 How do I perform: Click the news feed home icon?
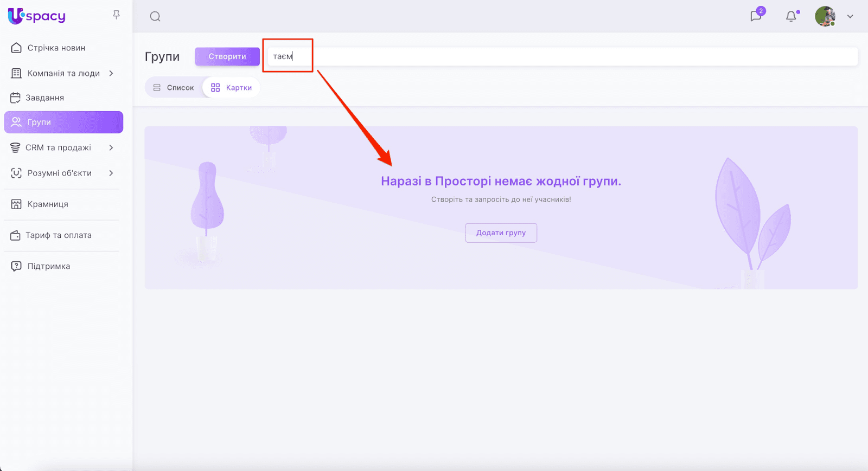16,48
